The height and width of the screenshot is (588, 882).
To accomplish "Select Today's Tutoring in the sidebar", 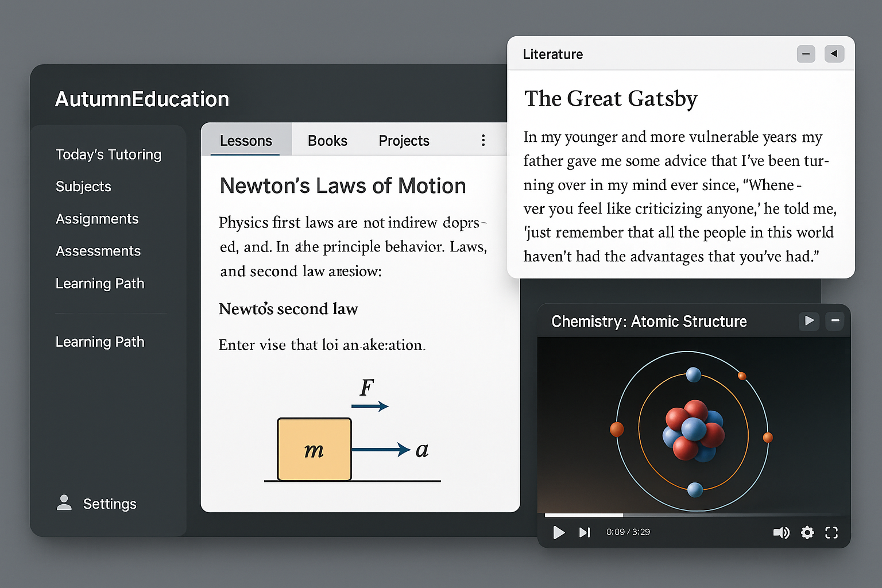I will 108,154.
